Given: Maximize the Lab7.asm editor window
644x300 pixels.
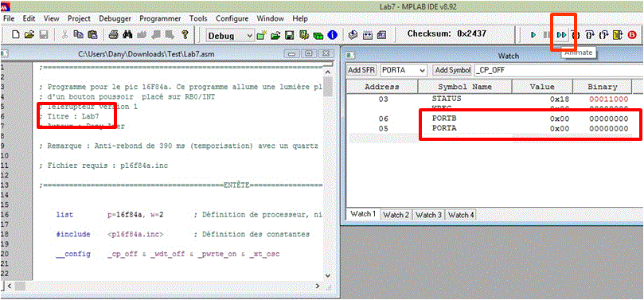Looking at the screenshot, I should pyautogui.click(x=309, y=54).
